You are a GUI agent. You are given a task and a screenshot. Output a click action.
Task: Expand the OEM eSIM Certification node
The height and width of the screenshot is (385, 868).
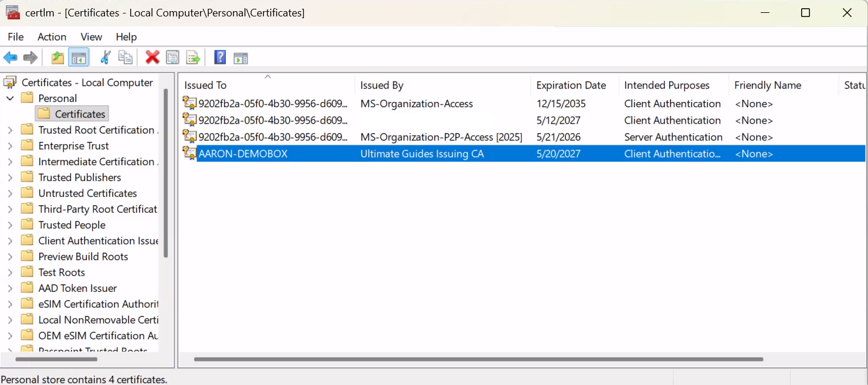pyautogui.click(x=10, y=336)
